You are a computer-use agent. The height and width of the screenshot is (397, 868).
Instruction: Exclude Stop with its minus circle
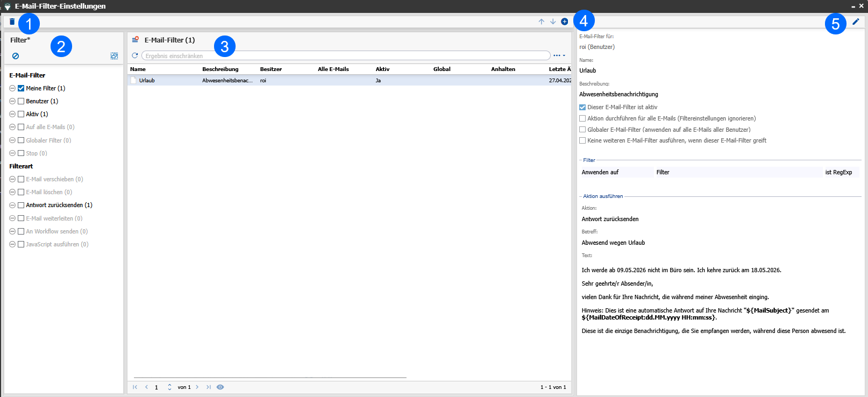(12, 153)
